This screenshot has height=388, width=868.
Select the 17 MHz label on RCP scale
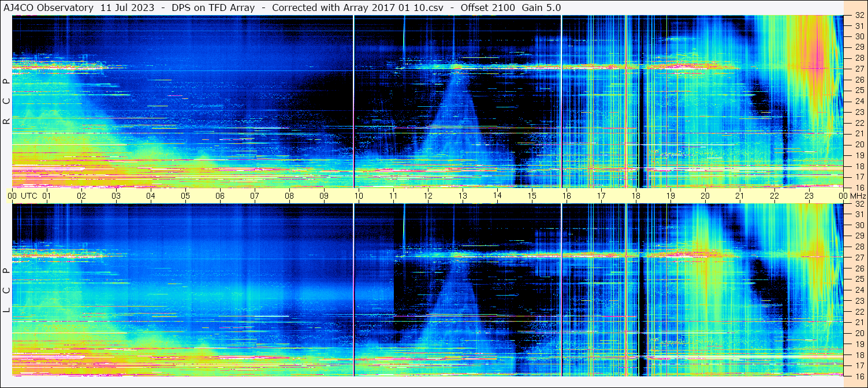coord(859,177)
